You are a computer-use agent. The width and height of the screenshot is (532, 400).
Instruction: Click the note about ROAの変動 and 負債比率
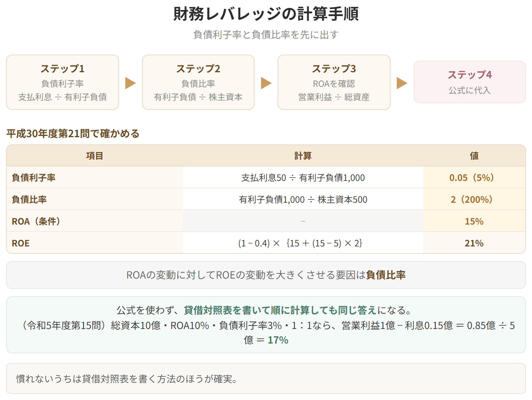pyautogui.click(x=266, y=275)
